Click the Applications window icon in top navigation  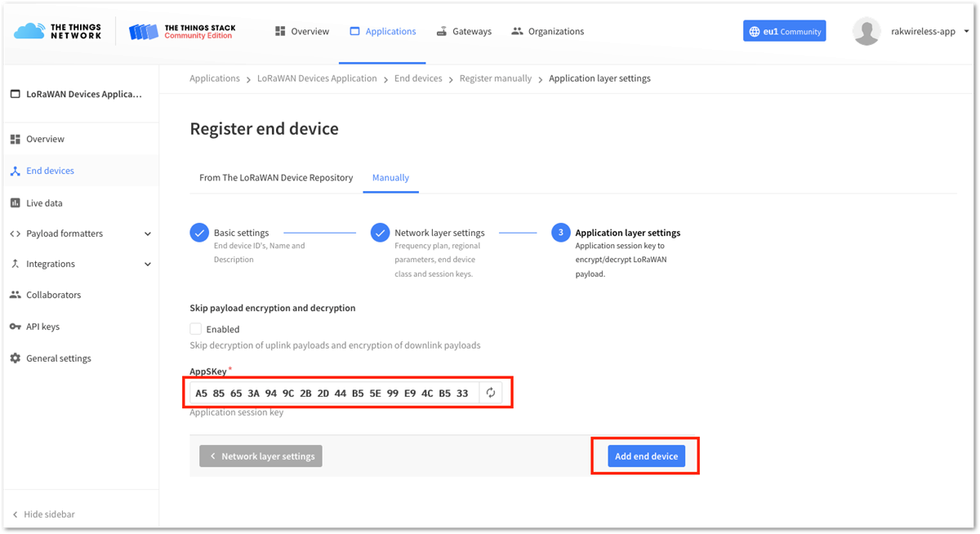click(x=354, y=31)
